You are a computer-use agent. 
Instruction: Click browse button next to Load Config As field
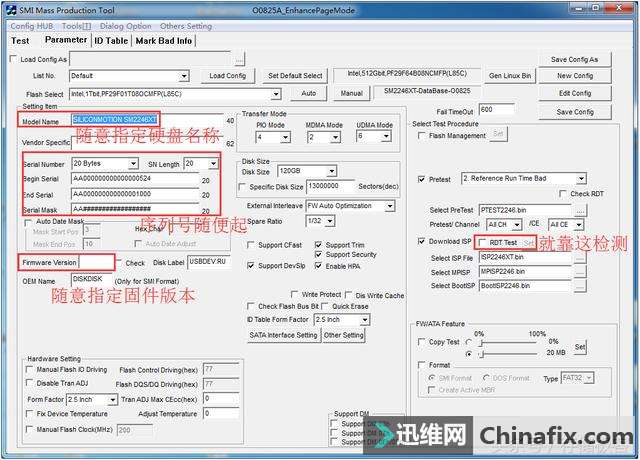[x=240, y=60]
